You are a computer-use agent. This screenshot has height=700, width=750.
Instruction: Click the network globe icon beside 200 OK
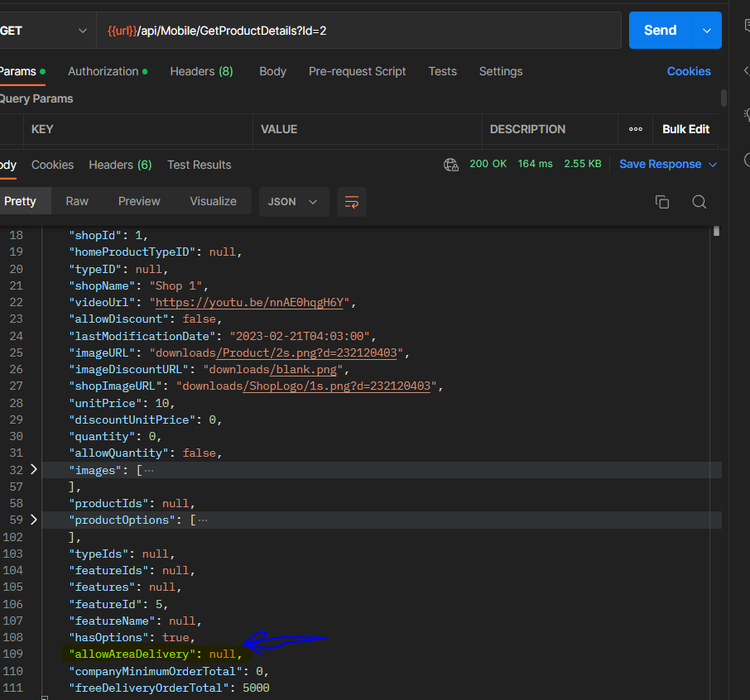[451, 165]
